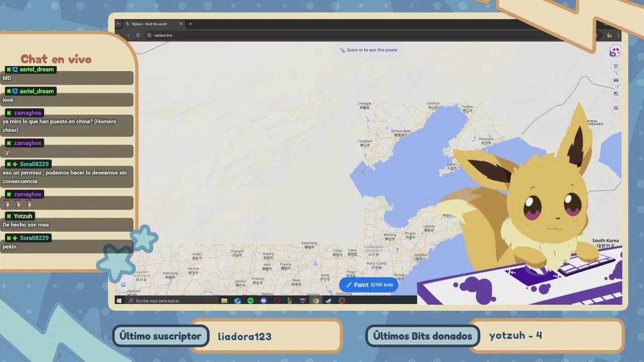The image size is (644, 362).
Task: Click the Escribe aquí para buscar box
Action: [x=171, y=301]
